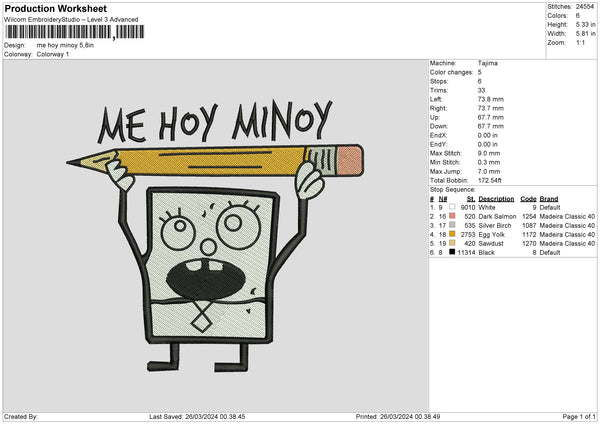
Task: Select the Color changes value 5
Action: tap(480, 72)
